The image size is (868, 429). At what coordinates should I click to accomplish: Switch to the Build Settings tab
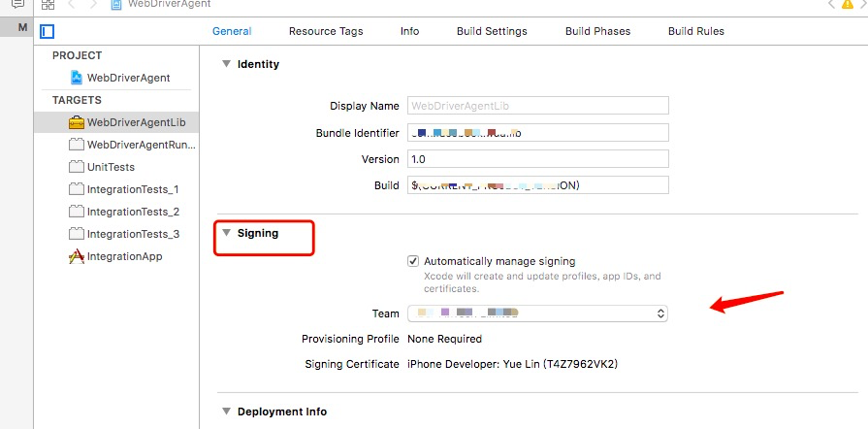tap(492, 31)
